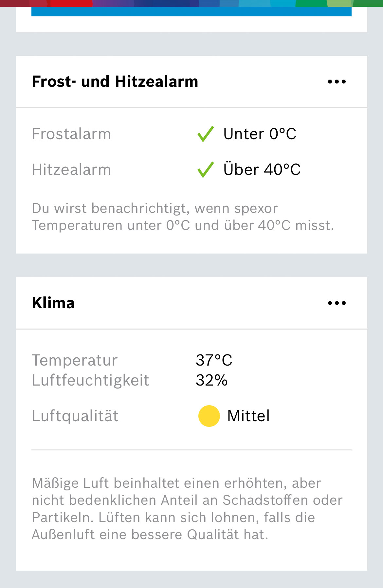Tap the 32% humidity reading
Viewport: 383px width, 588px height.
[x=211, y=380]
